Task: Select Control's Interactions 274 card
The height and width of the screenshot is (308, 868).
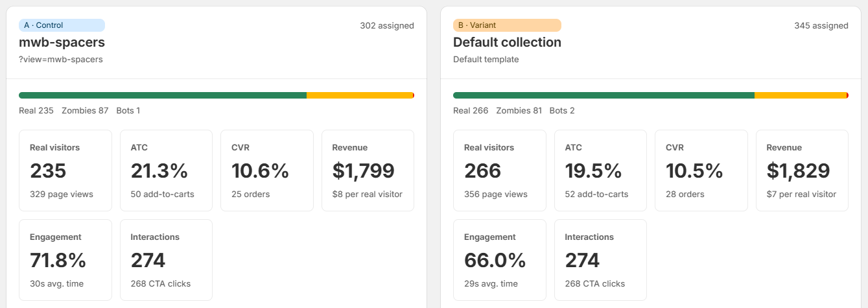Action: point(166,260)
